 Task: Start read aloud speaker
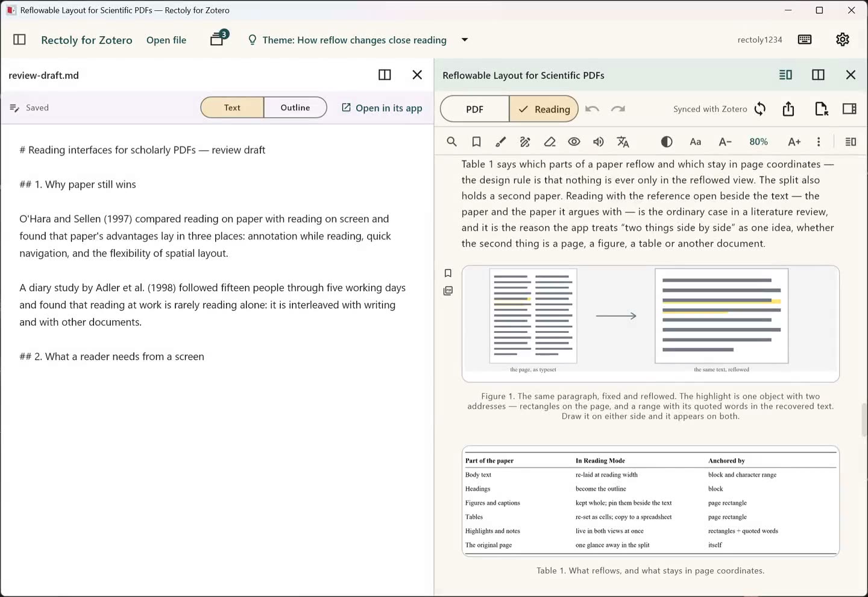(x=599, y=142)
